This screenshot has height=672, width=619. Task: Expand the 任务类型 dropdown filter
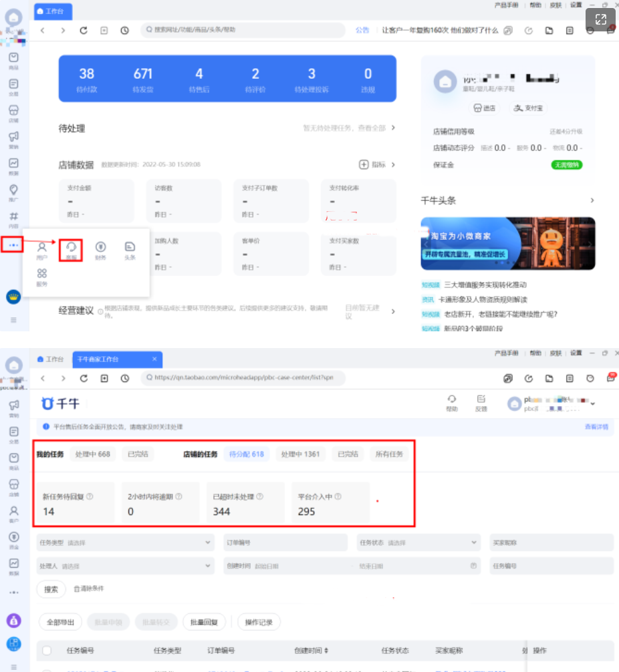pyautogui.click(x=126, y=542)
